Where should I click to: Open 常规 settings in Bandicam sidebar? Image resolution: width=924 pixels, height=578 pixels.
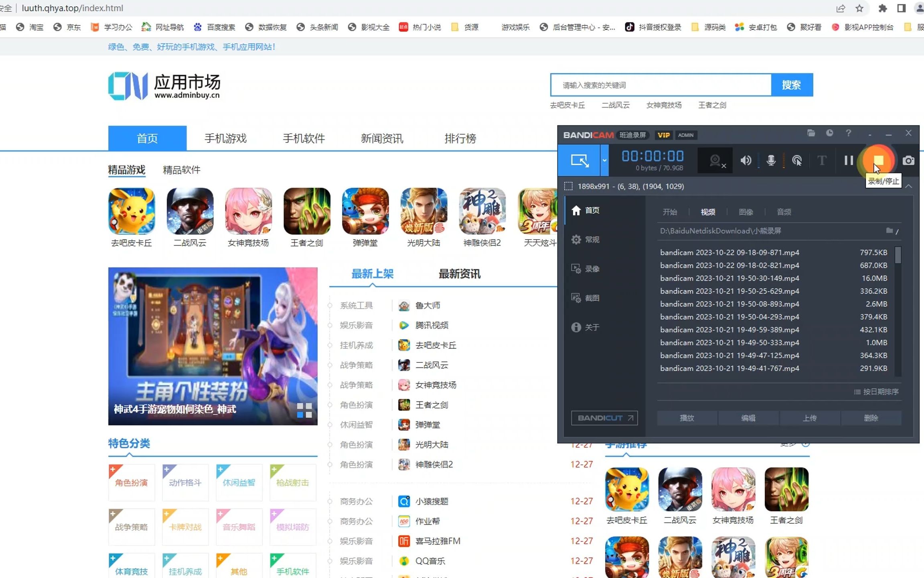coord(586,240)
